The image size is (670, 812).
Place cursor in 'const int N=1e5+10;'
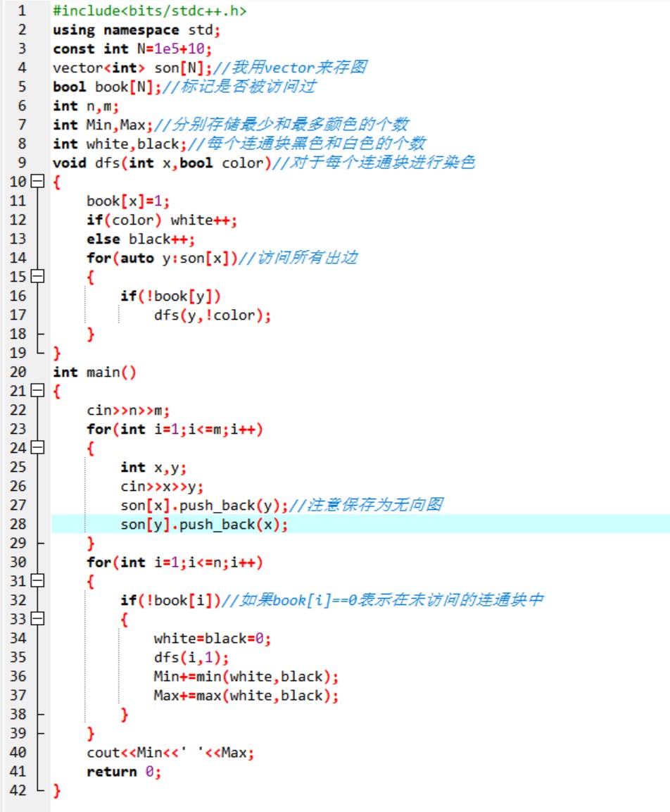click(132, 49)
